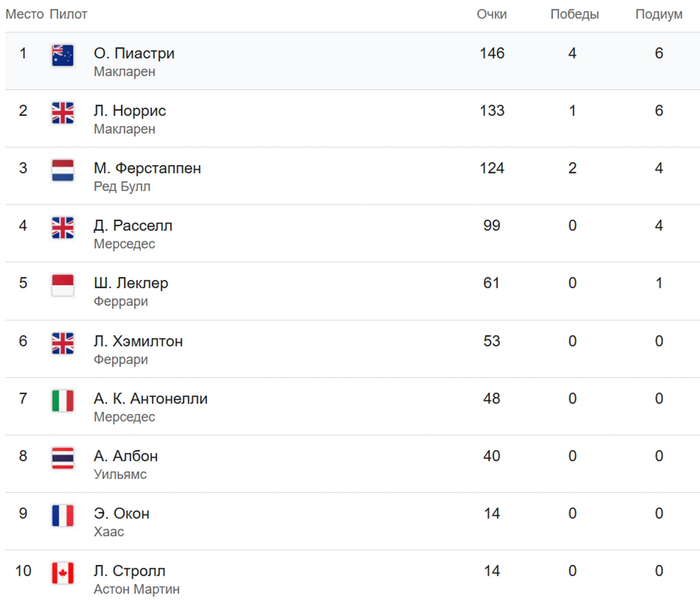Screen dimensions: 700x600
Task: Click the Место column header
Action: pyautogui.click(x=25, y=14)
